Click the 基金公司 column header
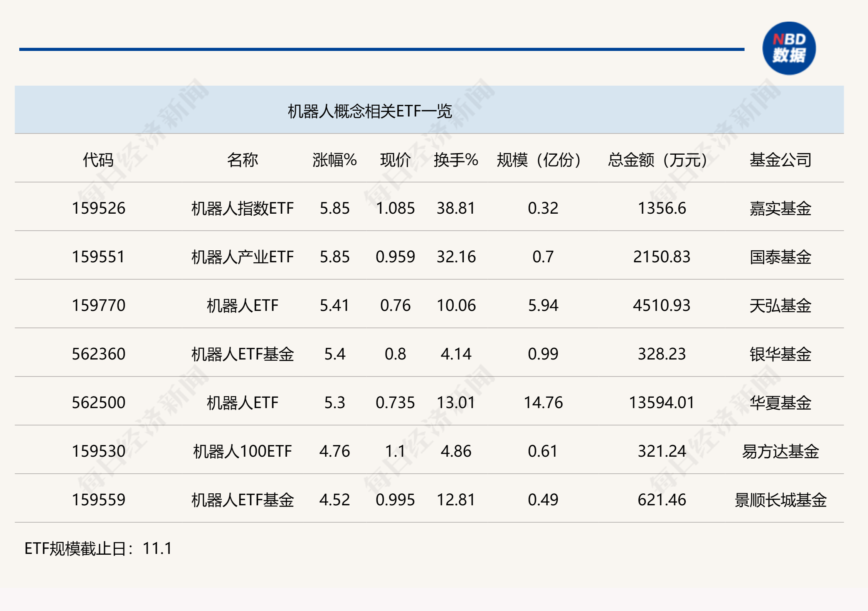The image size is (868, 611). pyautogui.click(x=781, y=160)
